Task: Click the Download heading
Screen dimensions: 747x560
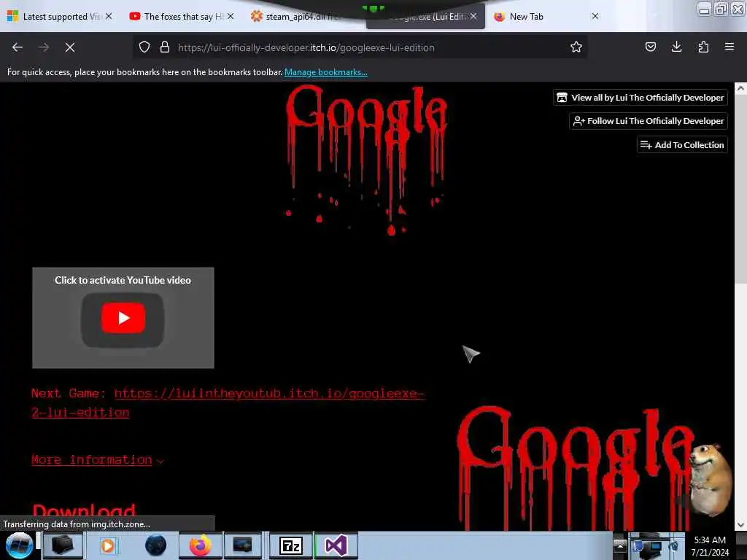Action: click(84, 510)
